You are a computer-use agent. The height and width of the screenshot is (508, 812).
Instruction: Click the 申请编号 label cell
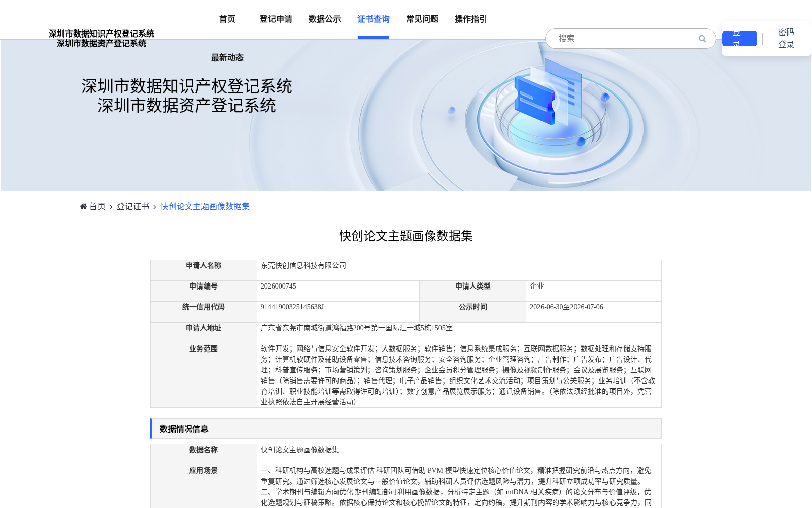coord(204,291)
